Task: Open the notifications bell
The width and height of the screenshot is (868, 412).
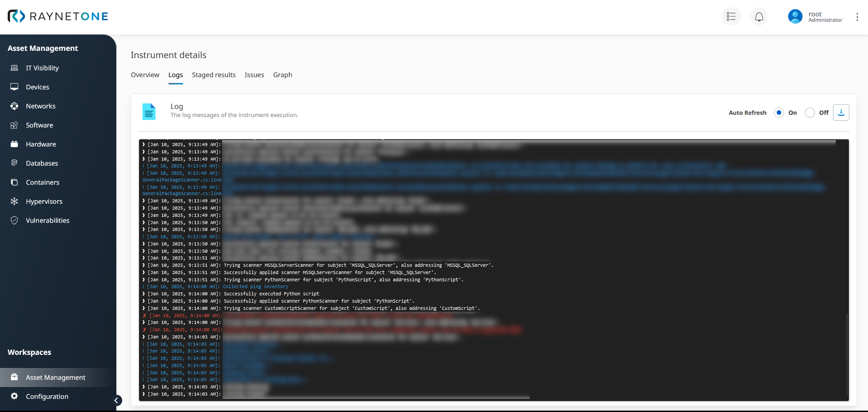Action: (x=759, y=17)
